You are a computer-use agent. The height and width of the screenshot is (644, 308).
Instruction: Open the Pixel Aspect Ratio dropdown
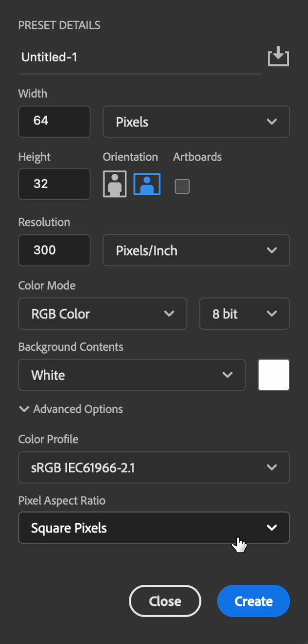point(153,527)
